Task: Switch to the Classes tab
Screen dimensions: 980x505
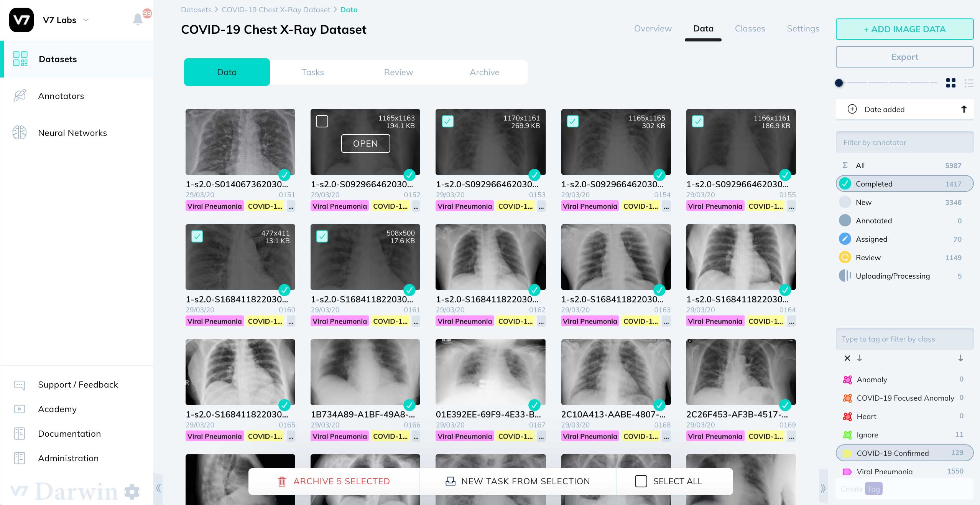Action: (x=750, y=28)
